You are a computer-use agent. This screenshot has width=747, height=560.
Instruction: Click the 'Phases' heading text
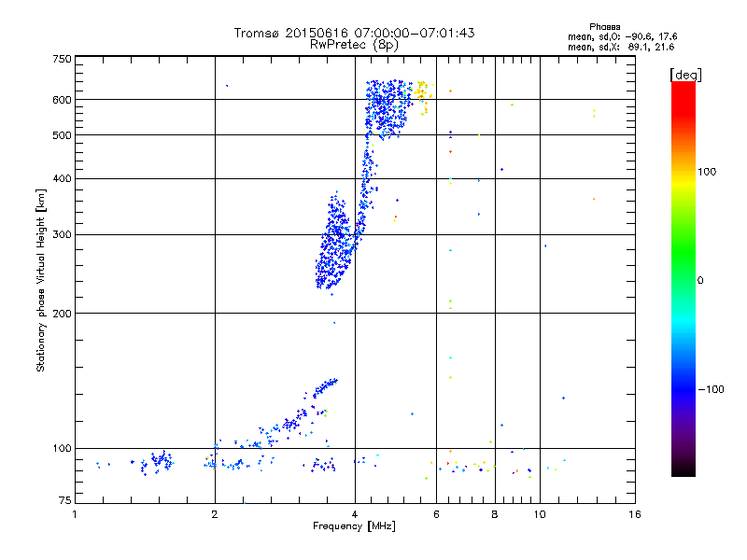coord(604,27)
